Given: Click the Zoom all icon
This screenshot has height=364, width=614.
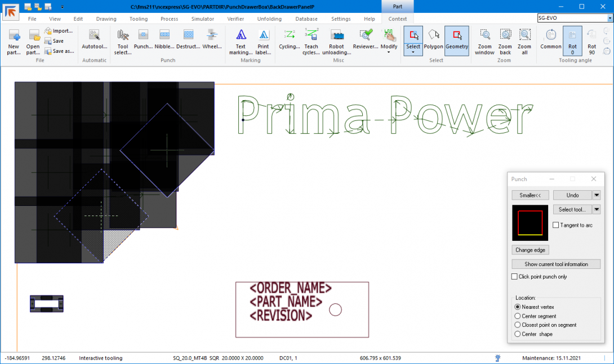Looking at the screenshot, I should tap(524, 35).
